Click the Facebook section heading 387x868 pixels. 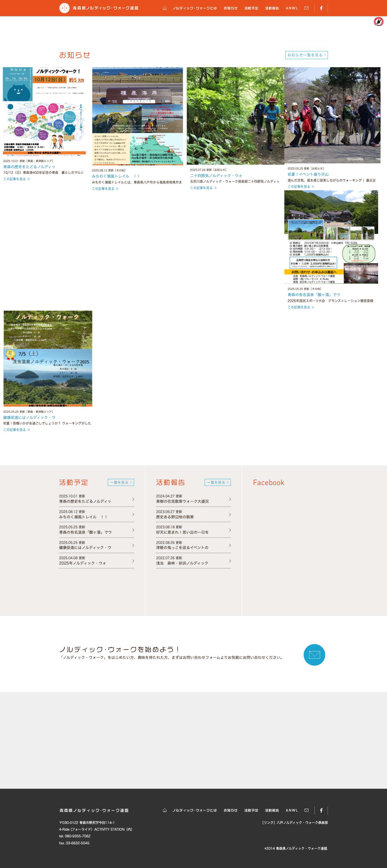[269, 483]
